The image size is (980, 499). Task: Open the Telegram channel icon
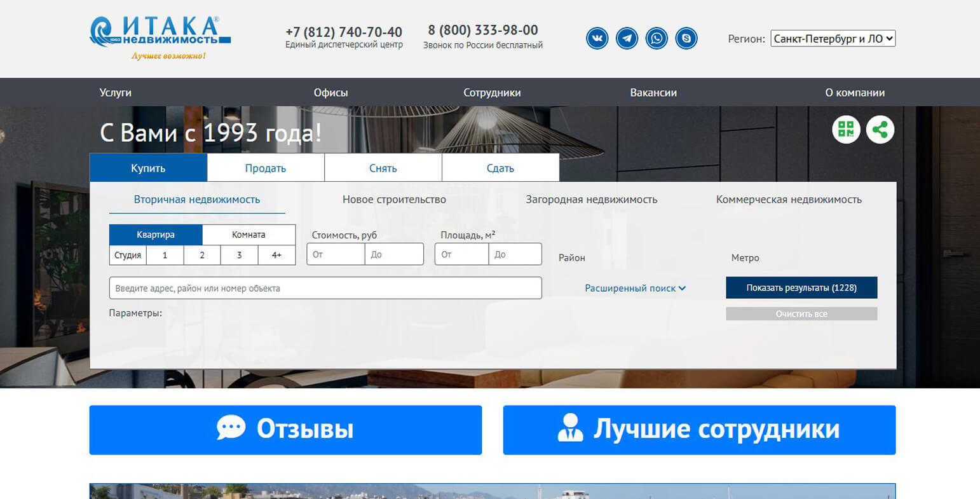pos(627,38)
